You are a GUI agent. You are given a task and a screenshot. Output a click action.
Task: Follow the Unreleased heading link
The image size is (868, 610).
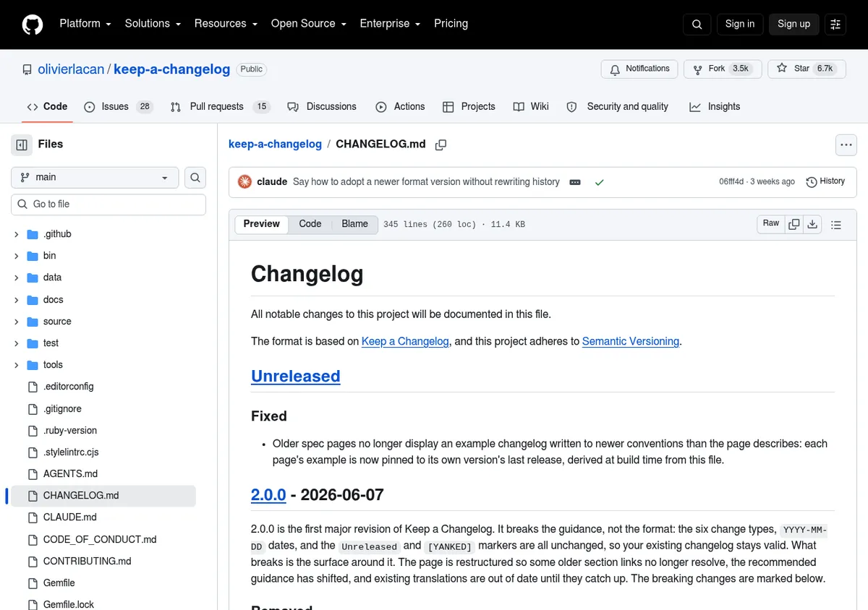(x=295, y=377)
